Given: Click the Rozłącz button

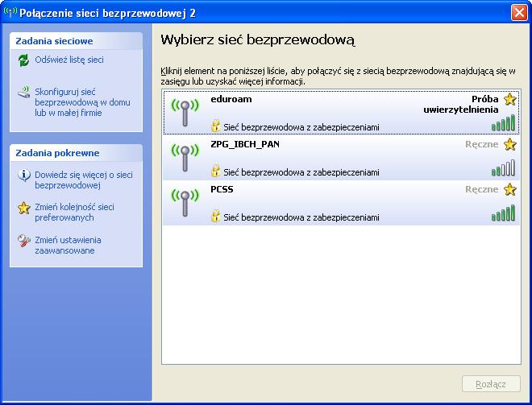Looking at the screenshot, I should click(x=491, y=384).
